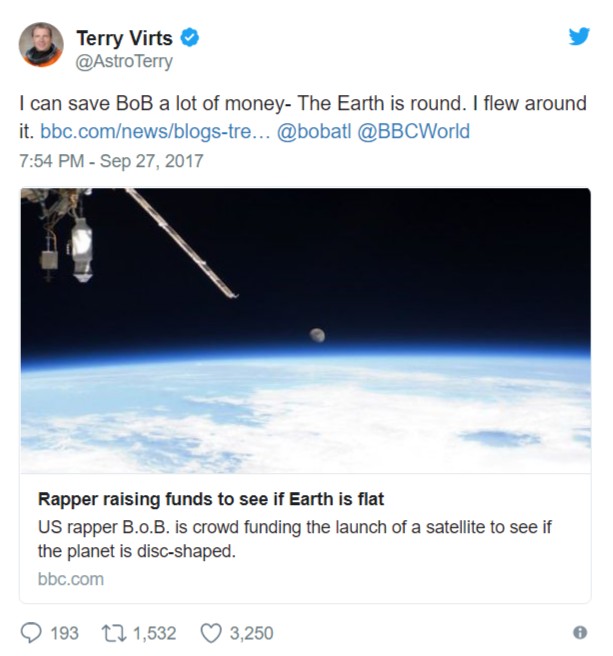Screen dimensions: 613x656
Task: Click the bbc.com domain under the card
Action: (x=70, y=578)
